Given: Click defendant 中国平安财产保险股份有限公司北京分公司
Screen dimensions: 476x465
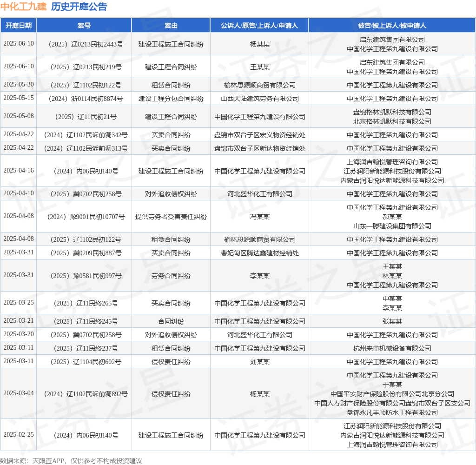Looking at the screenshot, I should coord(392,394).
